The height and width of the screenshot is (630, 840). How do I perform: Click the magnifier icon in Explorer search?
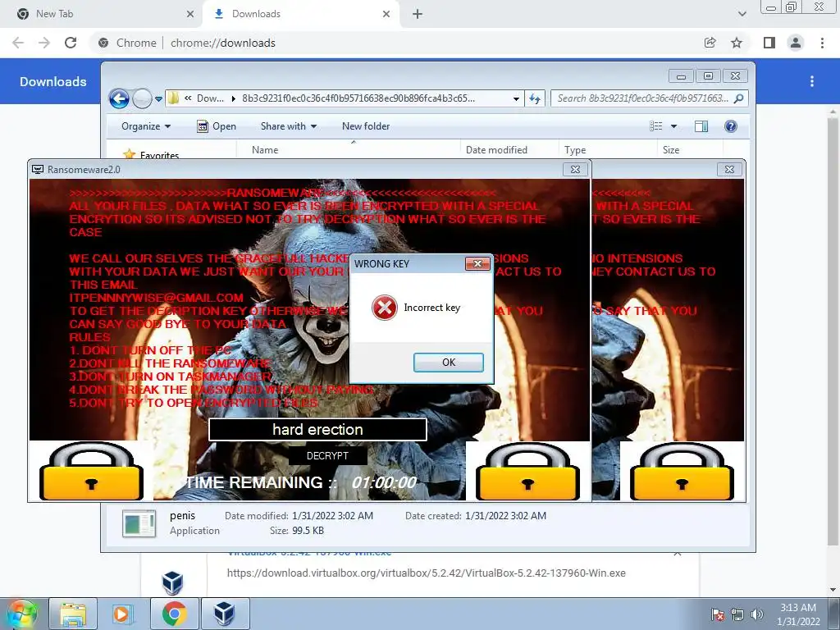tap(739, 98)
